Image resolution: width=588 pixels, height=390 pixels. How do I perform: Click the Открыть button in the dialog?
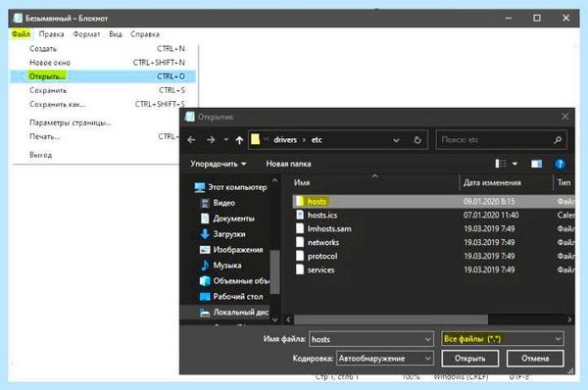[469, 359]
